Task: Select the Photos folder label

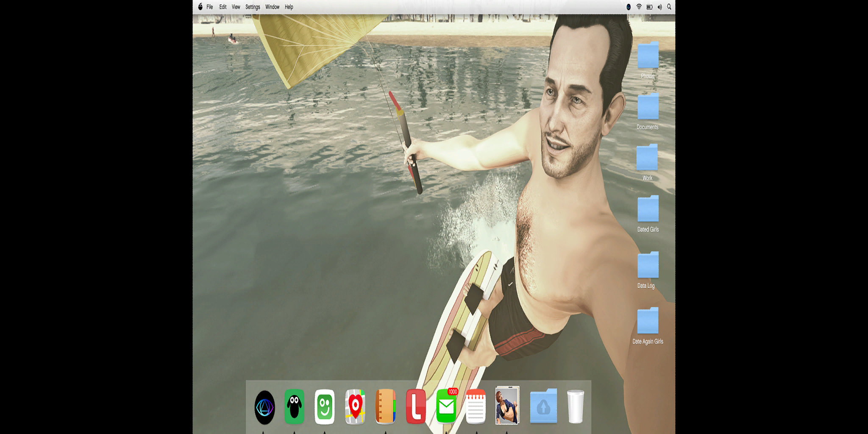Action: coord(648,76)
